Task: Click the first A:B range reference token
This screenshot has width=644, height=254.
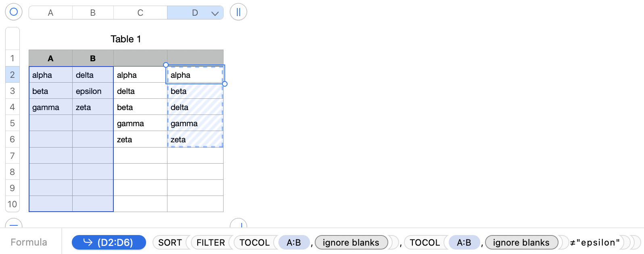Action: point(294,243)
